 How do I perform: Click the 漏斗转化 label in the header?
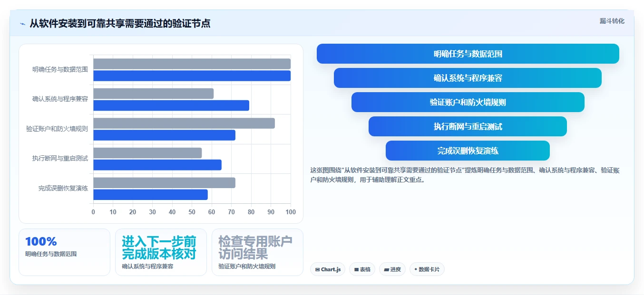(612, 21)
